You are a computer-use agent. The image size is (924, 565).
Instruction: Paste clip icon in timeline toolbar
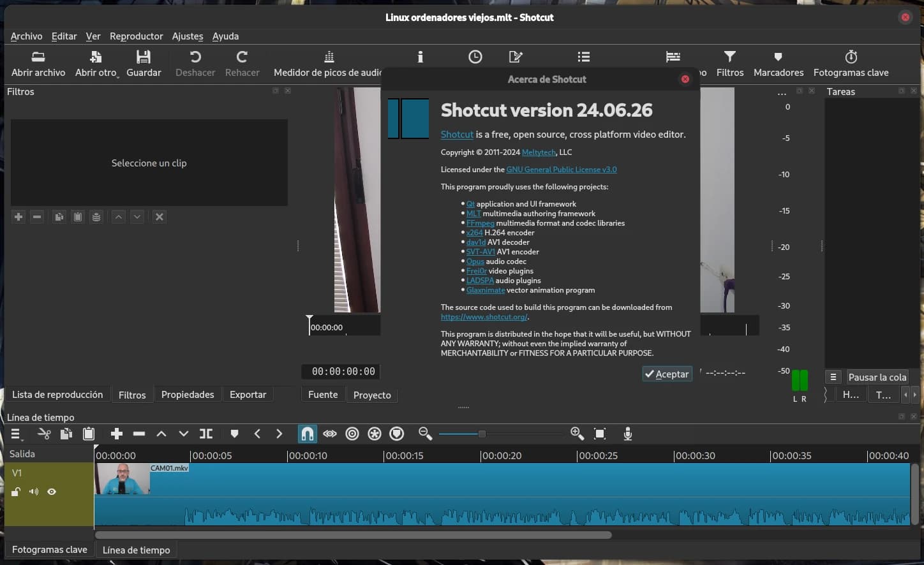coord(89,434)
